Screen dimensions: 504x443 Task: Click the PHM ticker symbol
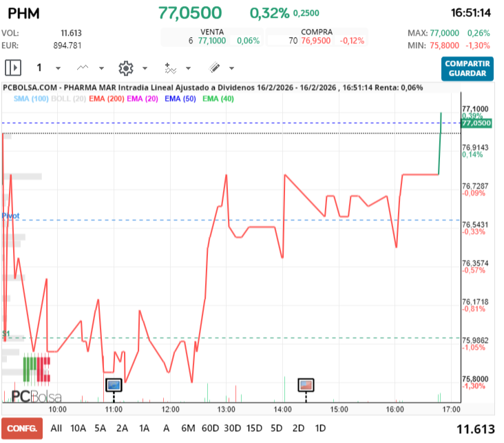23,14
